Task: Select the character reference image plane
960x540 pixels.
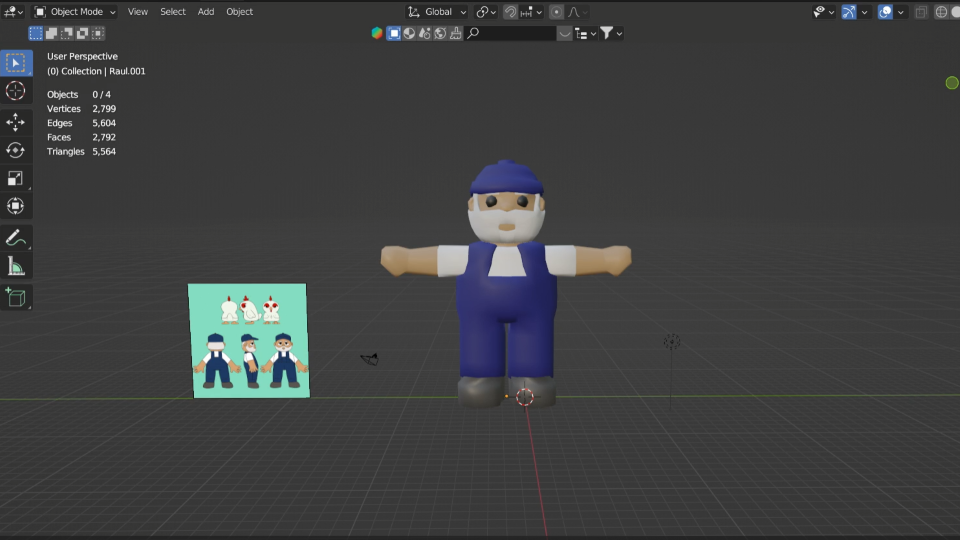Action: tap(249, 340)
